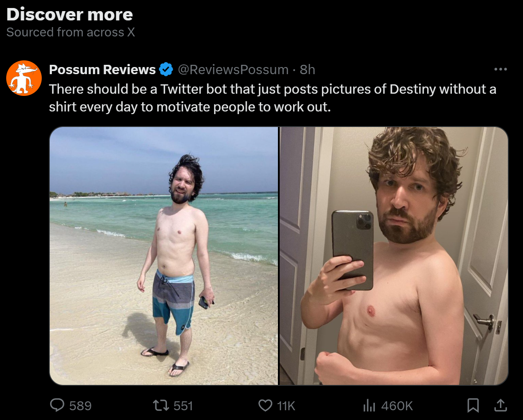Click the 8h post timestamp
Viewport: 523px width, 420px height.
pyautogui.click(x=307, y=69)
